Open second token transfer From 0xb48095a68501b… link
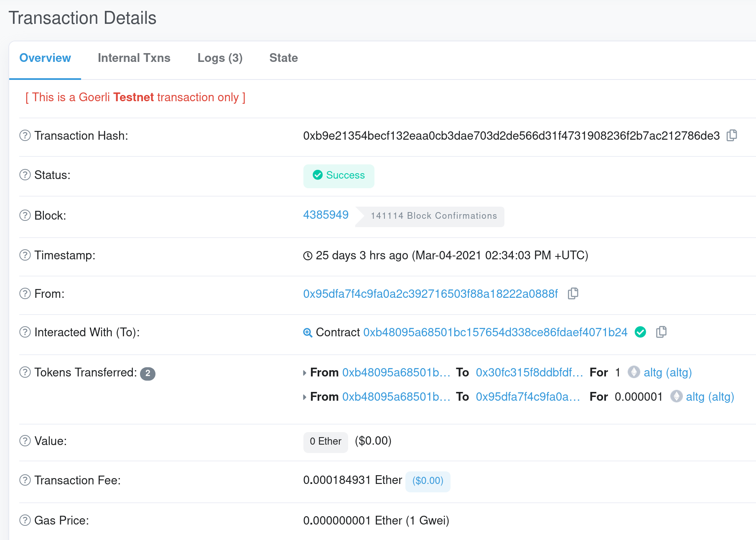 coord(396,397)
